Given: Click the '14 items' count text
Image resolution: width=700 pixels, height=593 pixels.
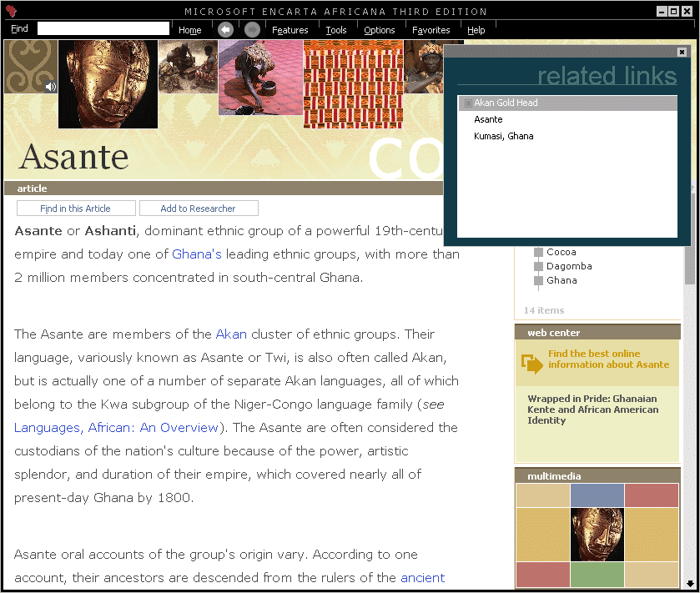Looking at the screenshot, I should pos(544,310).
